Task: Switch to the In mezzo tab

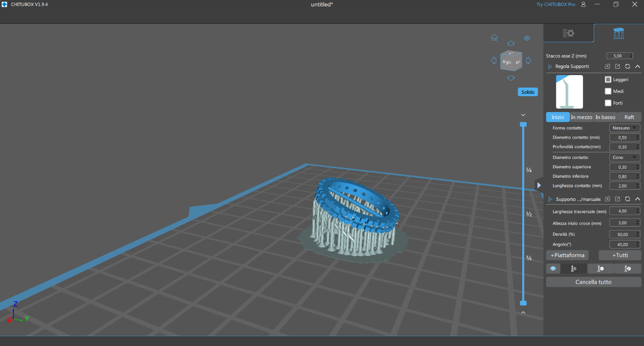Action: coord(581,117)
